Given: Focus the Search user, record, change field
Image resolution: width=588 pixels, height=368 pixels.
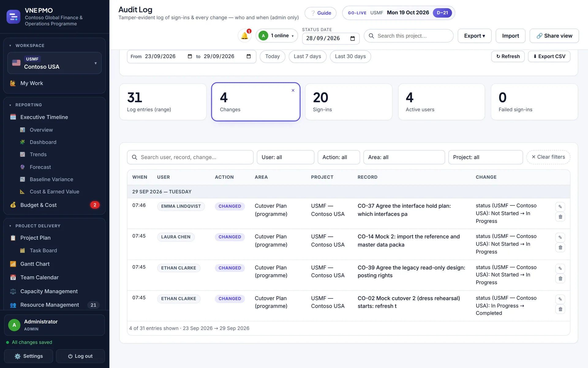Looking at the screenshot, I should point(190,157).
